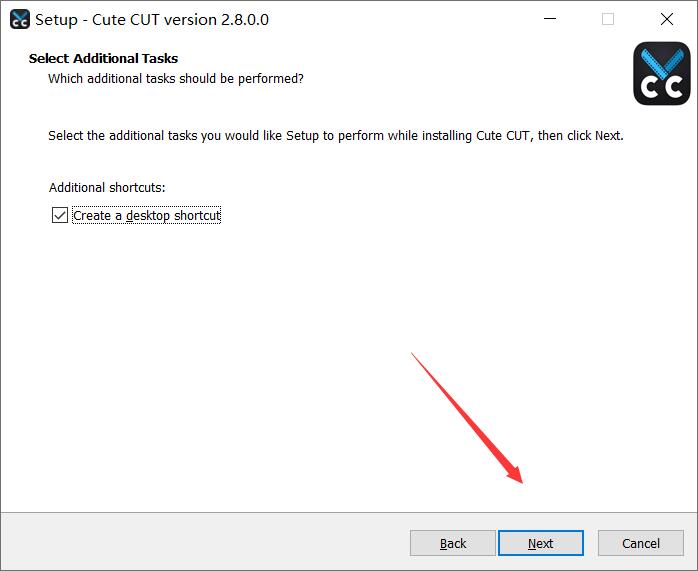The width and height of the screenshot is (698, 571).
Task: Click the Cute CUT setup title bar icon
Action: (x=18, y=19)
